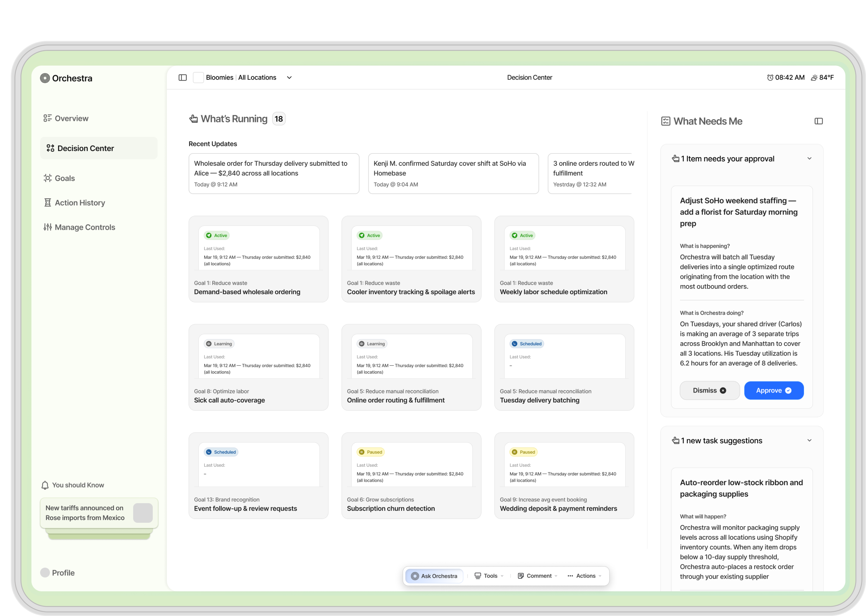This screenshot has height=616, width=866.
Task: Open the Sick call auto-coverage card
Action: pos(258,367)
